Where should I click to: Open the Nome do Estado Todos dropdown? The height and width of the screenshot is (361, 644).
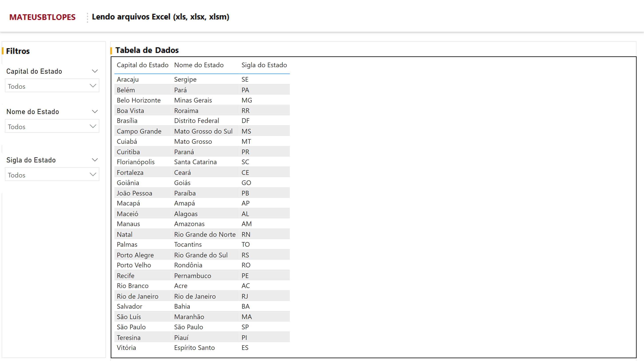[52, 126]
